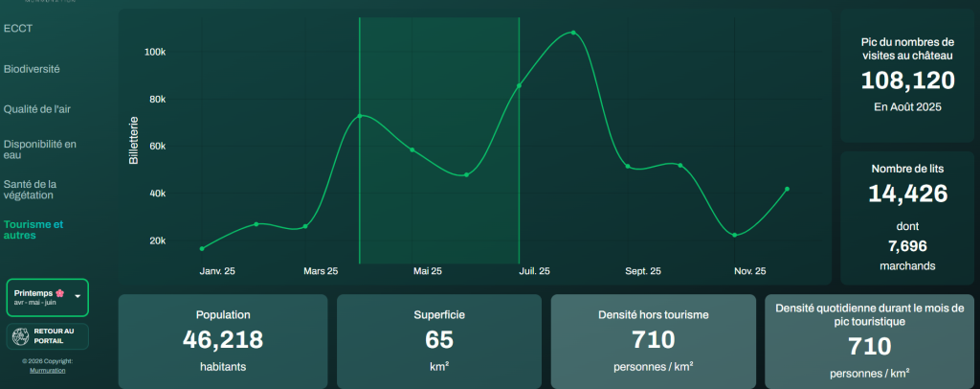This screenshot has width=980, height=389.
Task: Select Santé de la végétation item
Action: point(30,190)
